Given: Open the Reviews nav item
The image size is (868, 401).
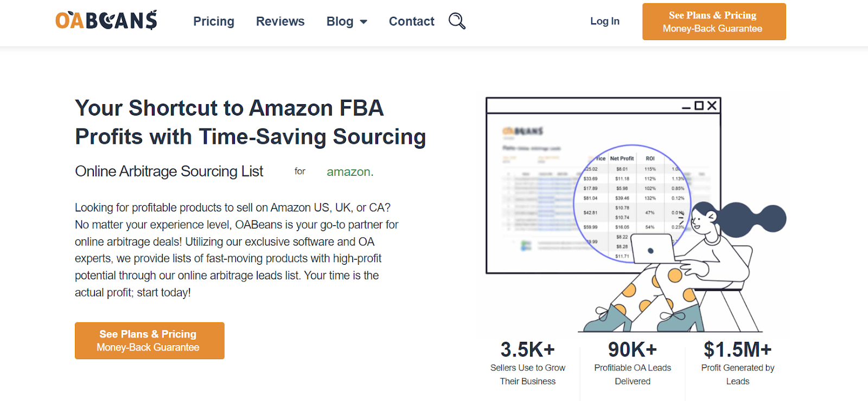Looking at the screenshot, I should pos(280,21).
